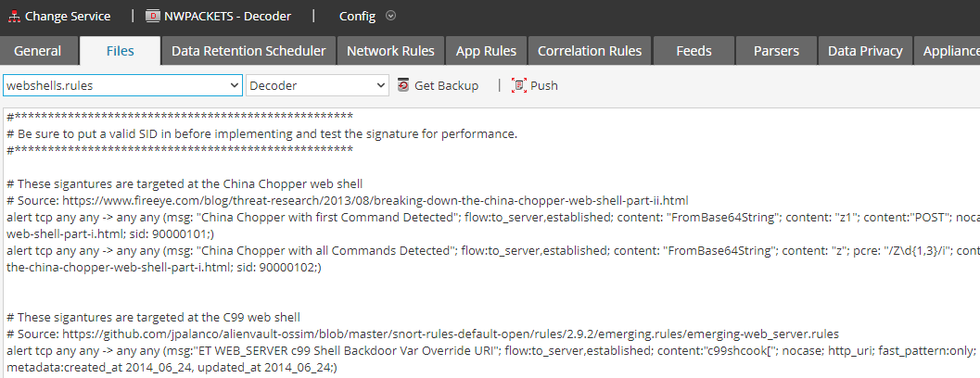Click the Get Backup icon
The image size is (980, 378).
403,85
